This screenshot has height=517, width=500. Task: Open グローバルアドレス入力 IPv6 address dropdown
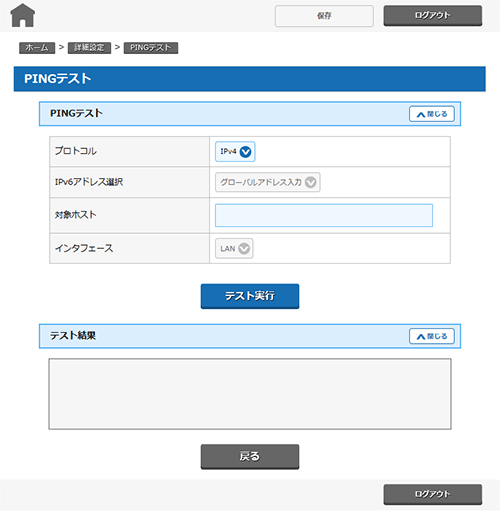268,182
